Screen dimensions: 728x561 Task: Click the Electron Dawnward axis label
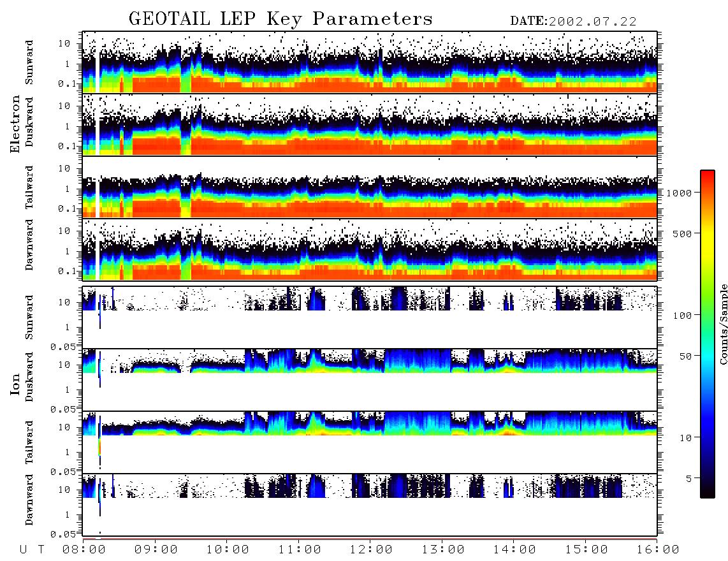click(x=29, y=245)
